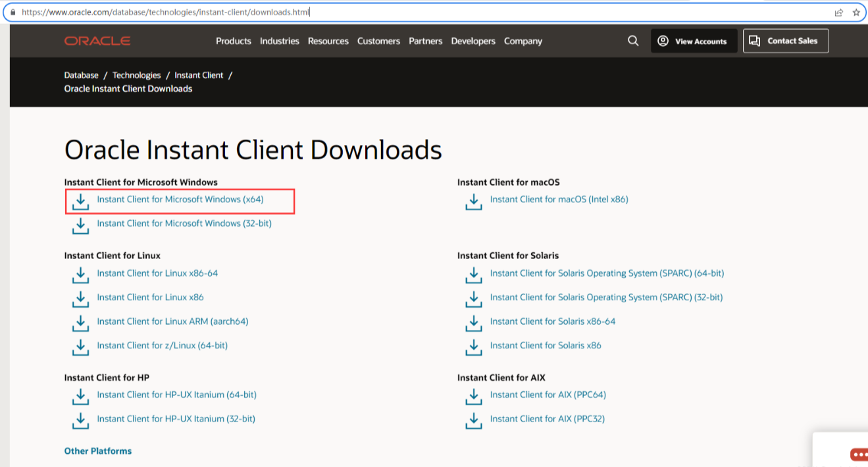Open the red chat bubble widget

[859, 454]
